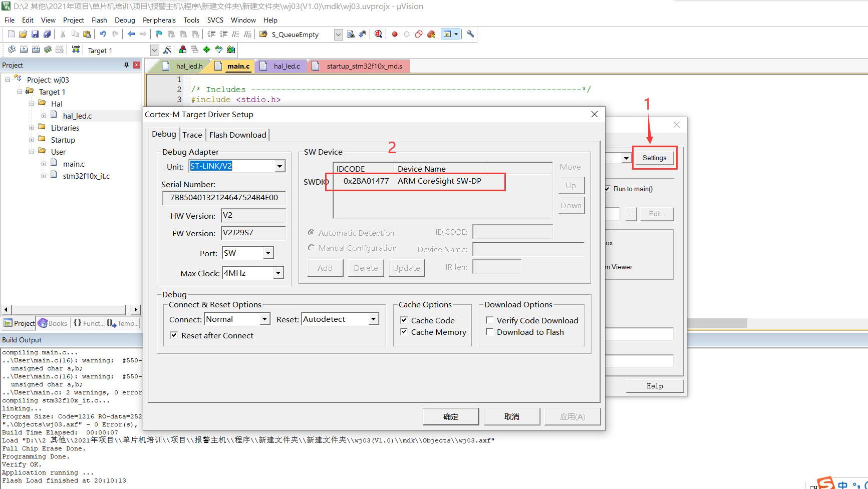Click the Rebuild all target files icon
The height and width of the screenshot is (489, 868).
[x=35, y=50]
